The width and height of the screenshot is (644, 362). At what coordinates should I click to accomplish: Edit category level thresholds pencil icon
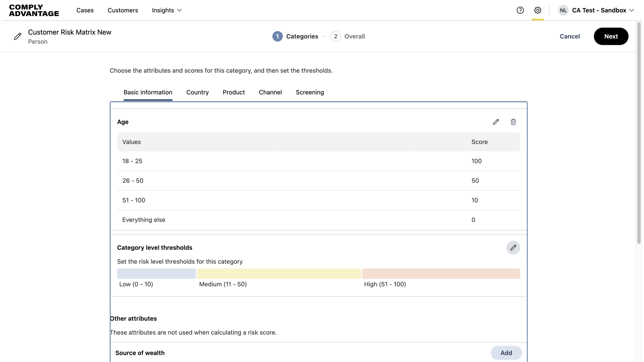[x=513, y=248]
